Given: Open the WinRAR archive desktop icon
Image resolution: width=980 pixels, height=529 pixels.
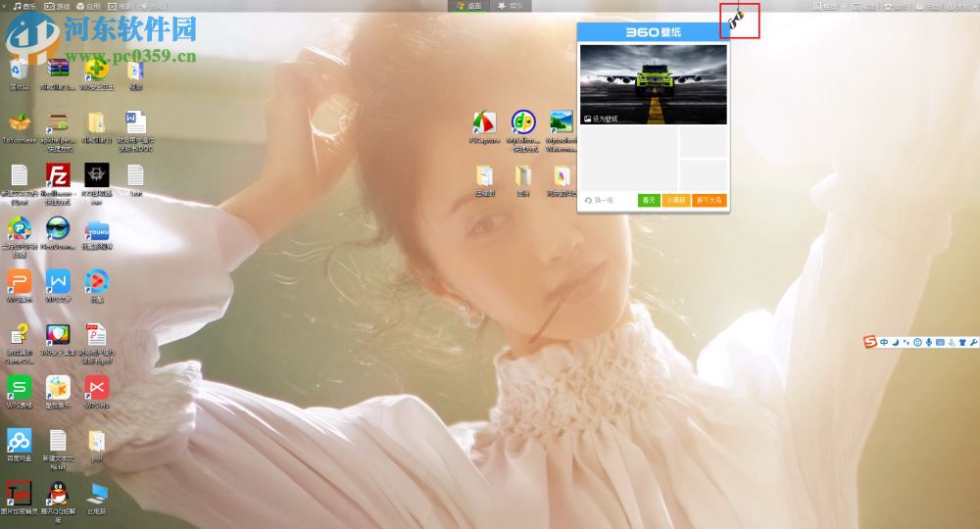Looking at the screenshot, I should pyautogui.click(x=58, y=69).
